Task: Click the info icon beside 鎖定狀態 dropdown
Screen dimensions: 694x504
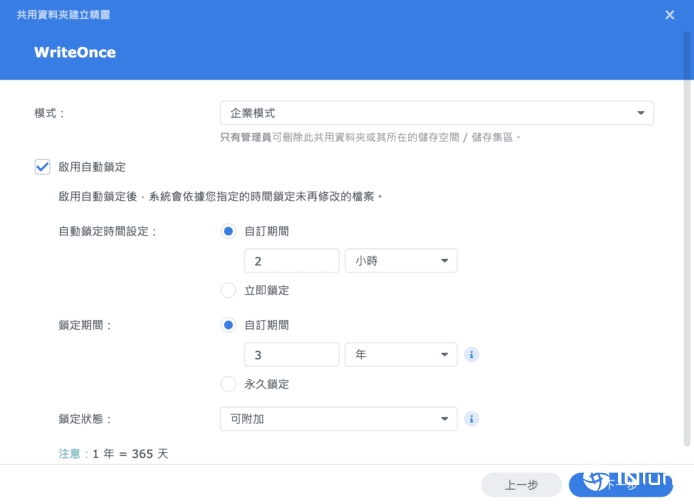Action: (x=471, y=419)
